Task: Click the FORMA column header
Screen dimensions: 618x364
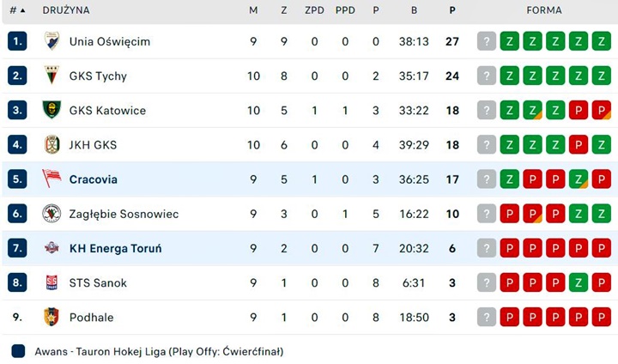Action: click(544, 10)
